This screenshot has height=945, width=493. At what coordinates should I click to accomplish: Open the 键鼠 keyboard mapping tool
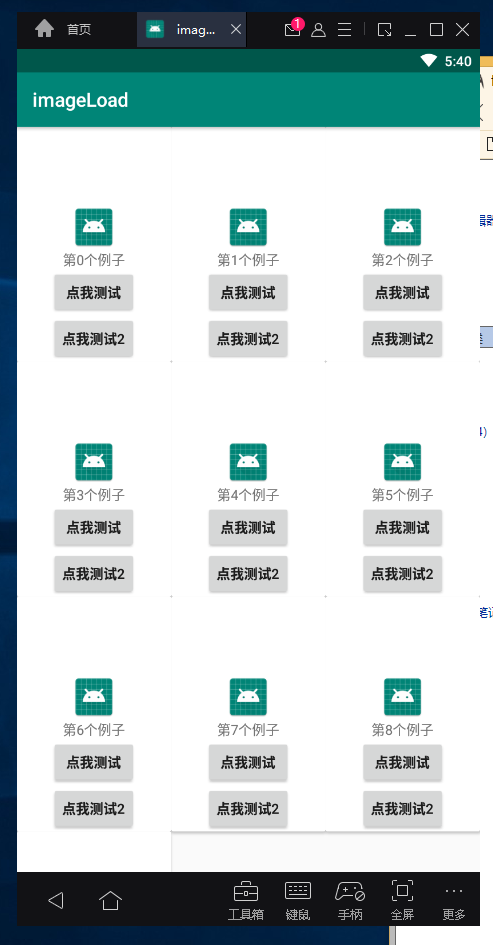tap(298, 901)
